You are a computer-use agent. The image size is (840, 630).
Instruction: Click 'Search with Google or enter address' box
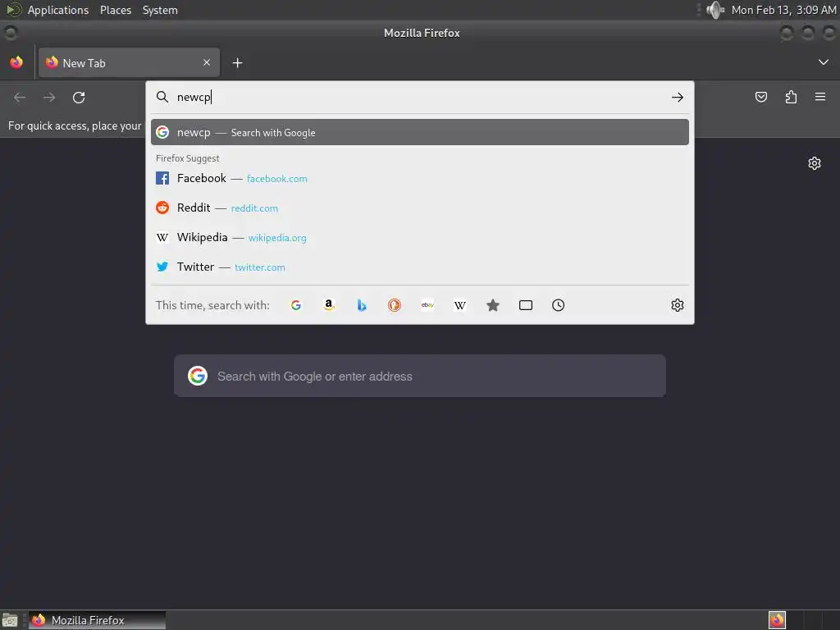point(420,376)
